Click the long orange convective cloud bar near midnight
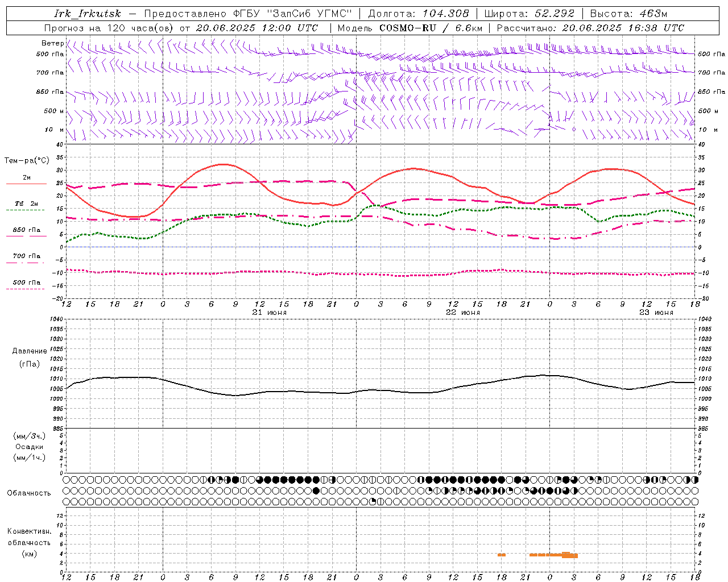The height and width of the screenshot is (582, 728). click(x=553, y=555)
